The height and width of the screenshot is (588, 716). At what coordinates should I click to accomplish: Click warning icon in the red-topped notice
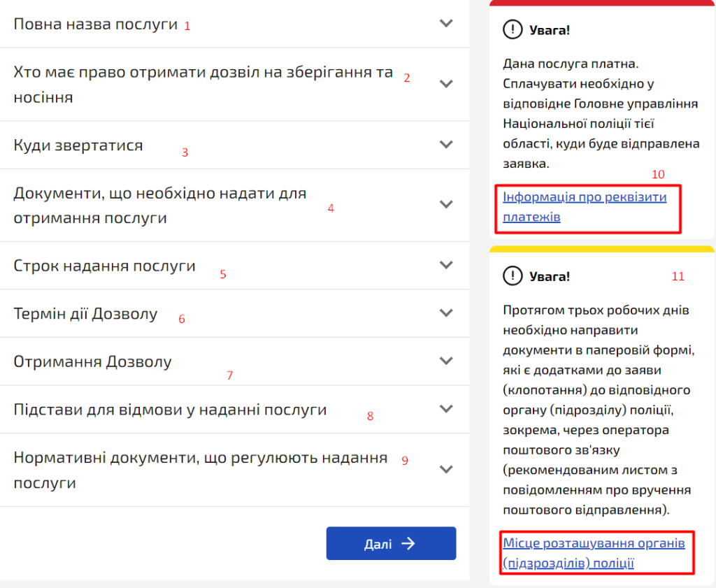[x=513, y=29]
